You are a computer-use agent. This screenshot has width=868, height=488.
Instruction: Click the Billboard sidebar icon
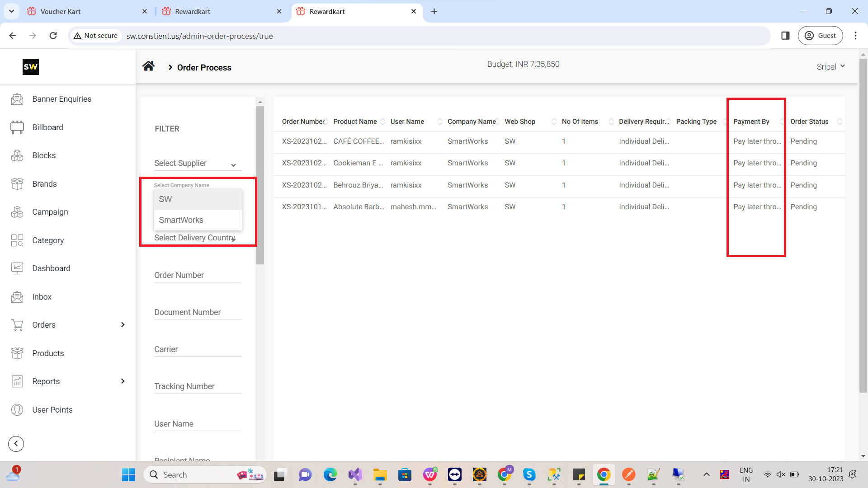pos(17,127)
